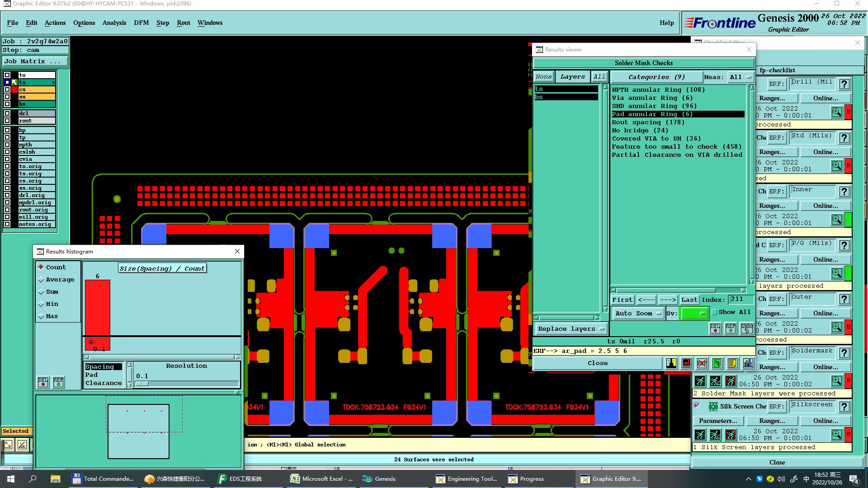The width and height of the screenshot is (868, 488).
Task: Open the Windows menu
Action: click(x=210, y=23)
